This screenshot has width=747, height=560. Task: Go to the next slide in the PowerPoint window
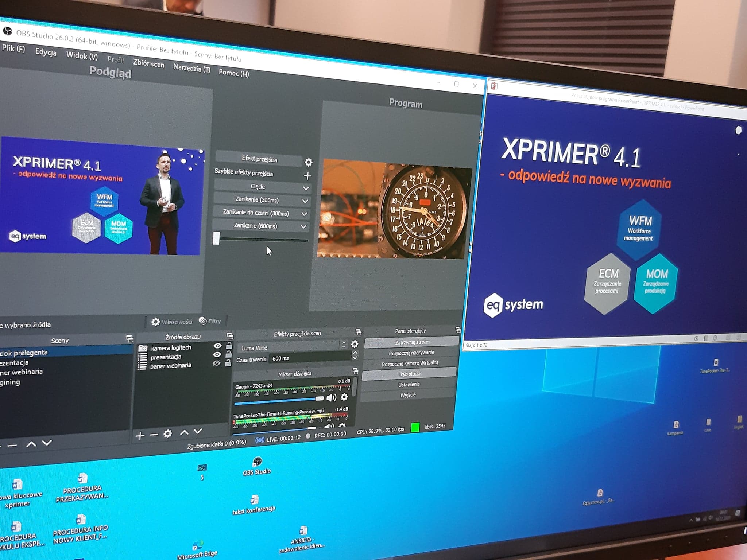715,338
